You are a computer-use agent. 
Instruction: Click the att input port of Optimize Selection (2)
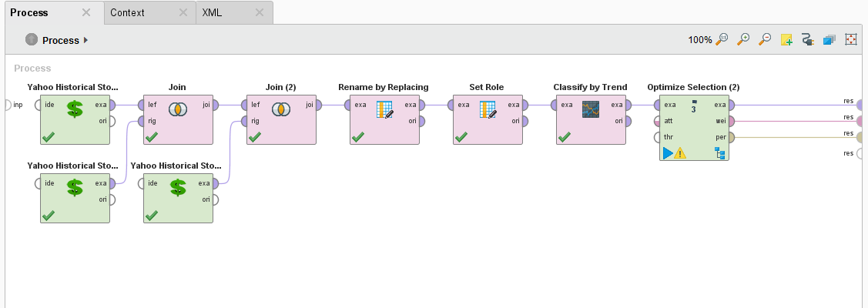(x=657, y=121)
